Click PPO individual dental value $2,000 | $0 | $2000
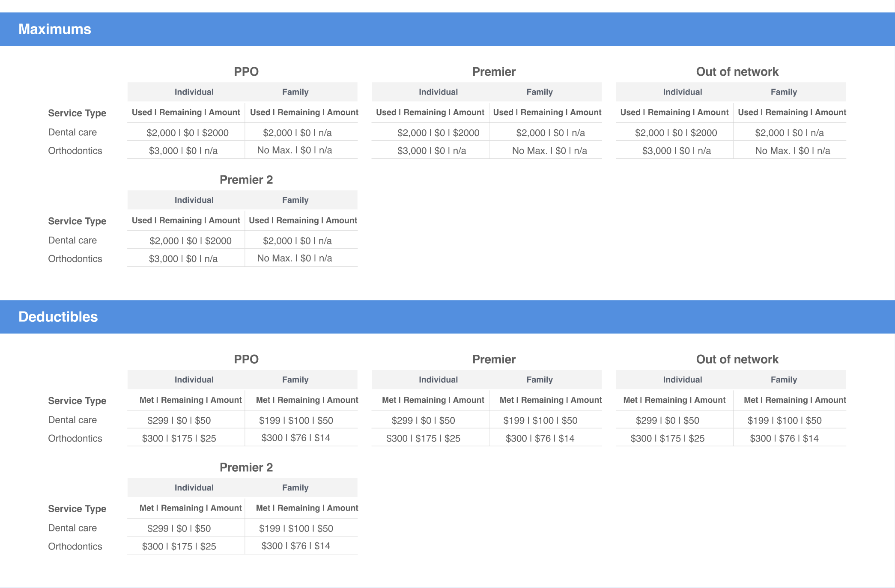The height and width of the screenshot is (588, 895). point(188,133)
